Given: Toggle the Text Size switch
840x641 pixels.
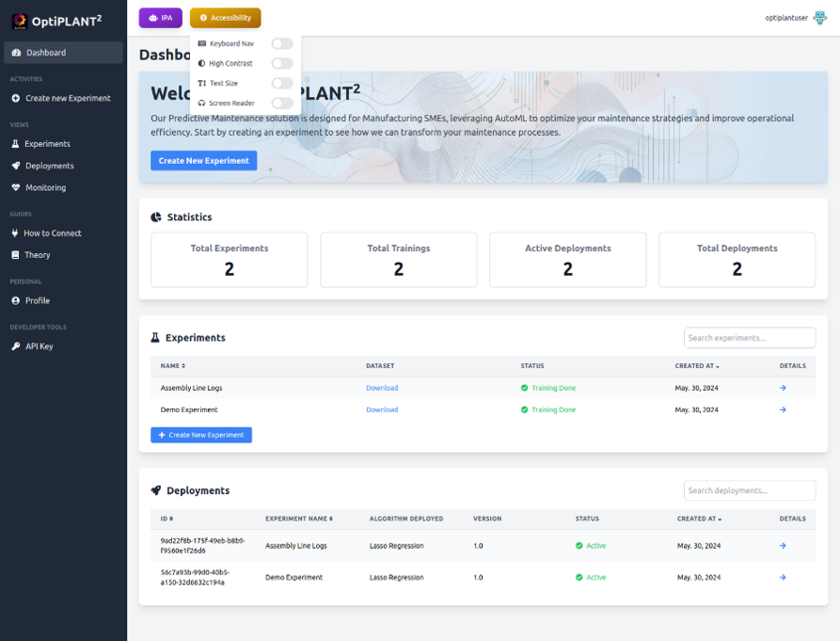Looking at the screenshot, I should pos(281,83).
